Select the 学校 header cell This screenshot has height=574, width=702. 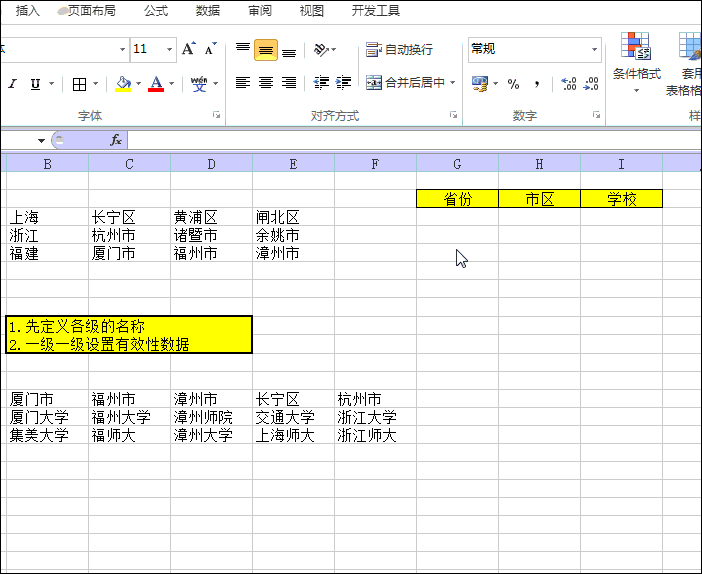click(621, 198)
